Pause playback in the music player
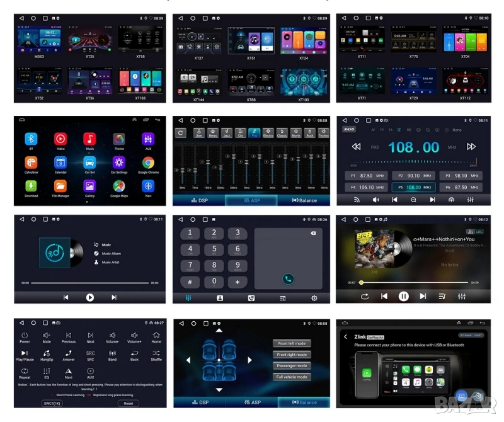Viewport: 504px width, 422px height. point(403,296)
